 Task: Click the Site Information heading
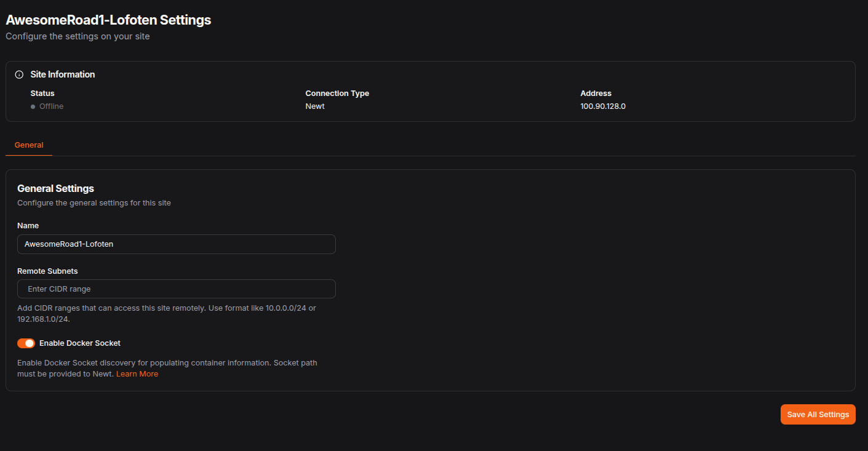pyautogui.click(x=63, y=74)
